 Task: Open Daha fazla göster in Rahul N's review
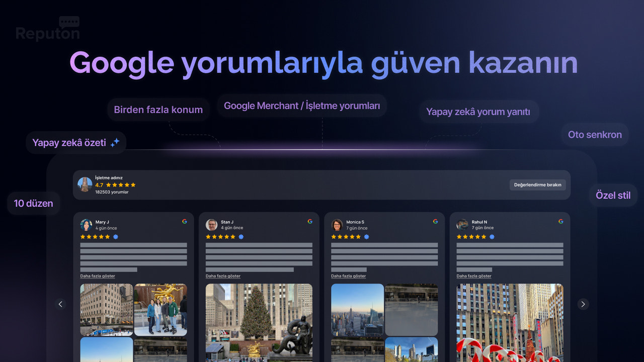(x=474, y=276)
